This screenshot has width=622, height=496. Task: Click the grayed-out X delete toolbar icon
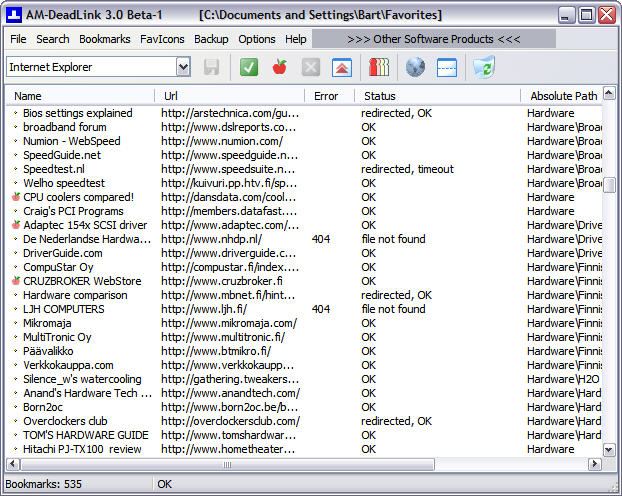click(x=311, y=67)
